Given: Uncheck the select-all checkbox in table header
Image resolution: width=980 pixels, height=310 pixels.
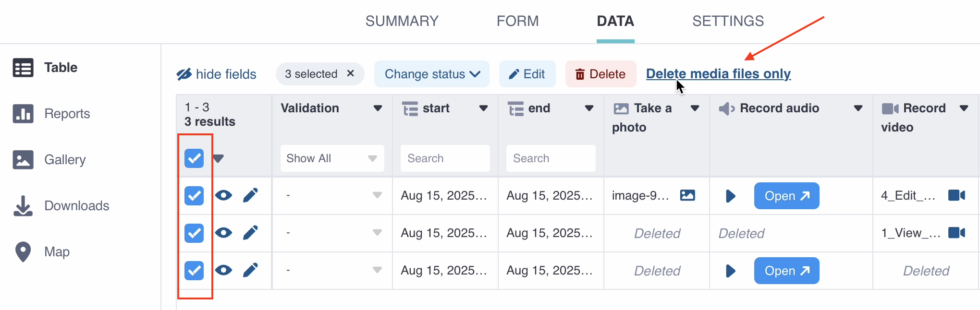Looking at the screenshot, I should [194, 158].
